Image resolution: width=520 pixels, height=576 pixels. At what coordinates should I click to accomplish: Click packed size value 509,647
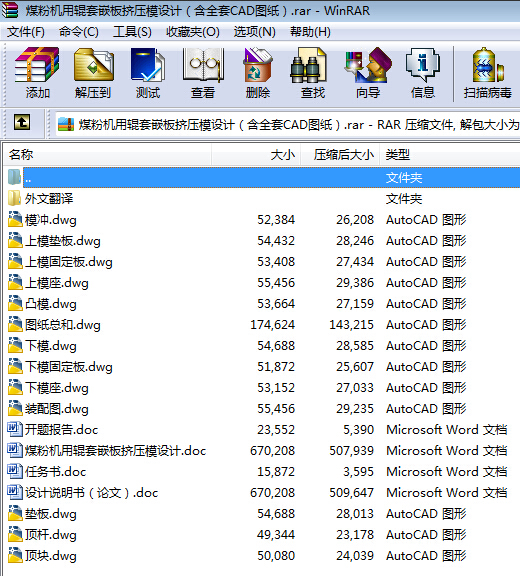[351, 493]
